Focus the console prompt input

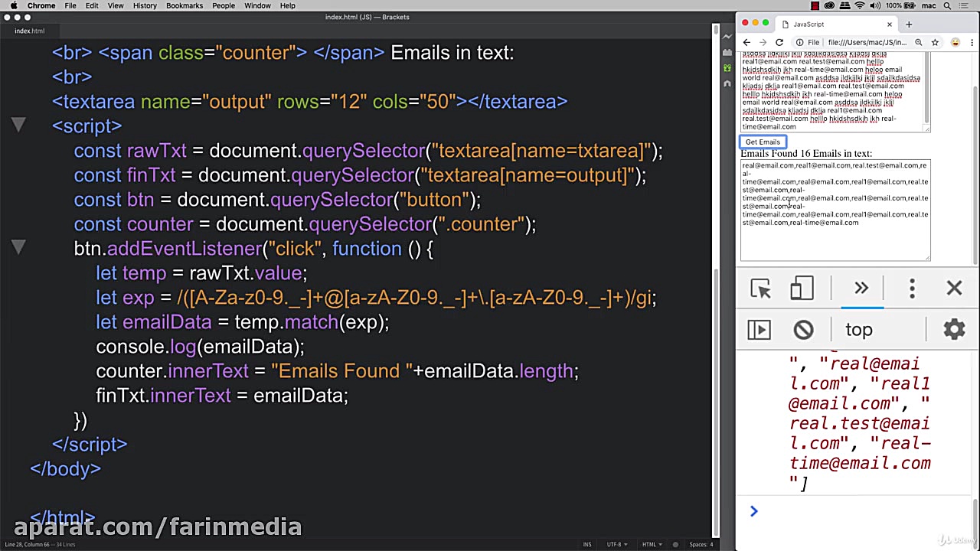(857, 511)
